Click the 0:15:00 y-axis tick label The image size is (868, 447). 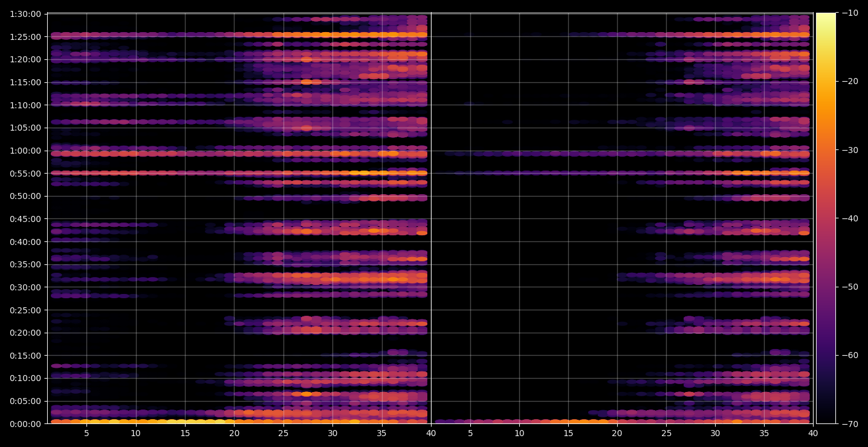(x=25, y=356)
